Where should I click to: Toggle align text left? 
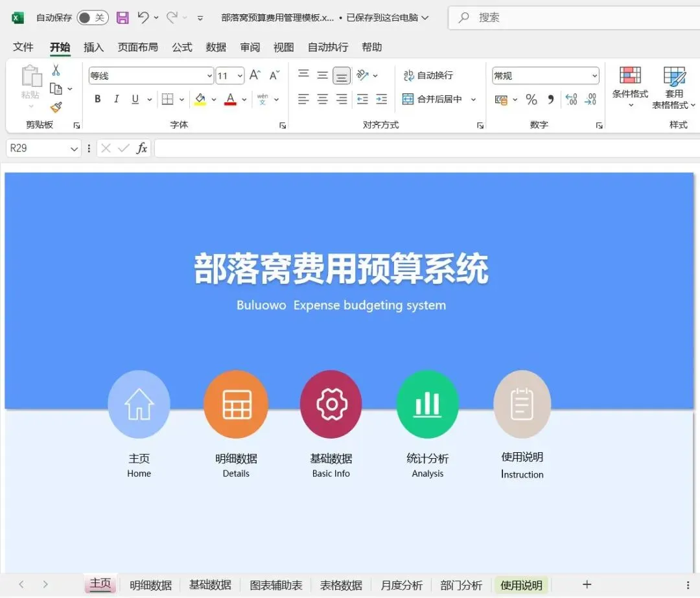[x=303, y=99]
